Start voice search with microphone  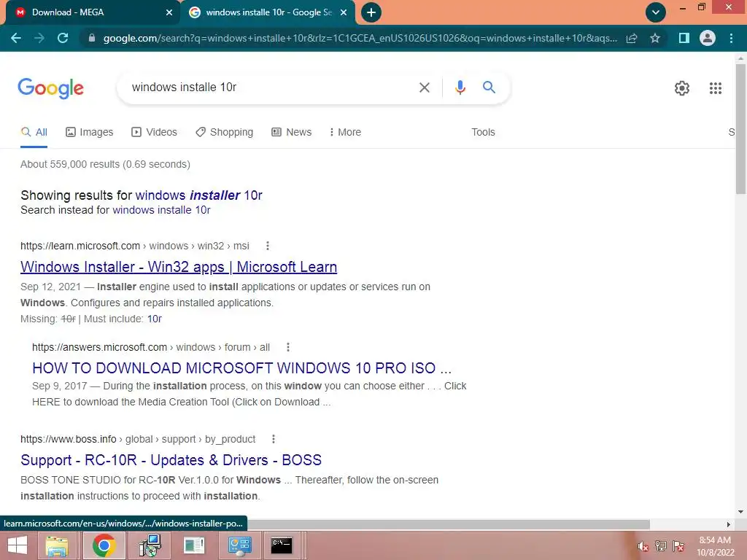coord(460,87)
